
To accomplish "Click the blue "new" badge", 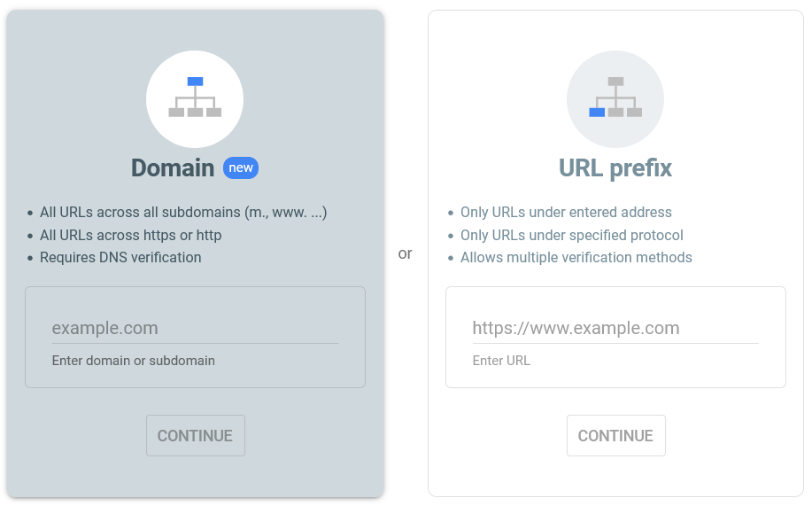I will click(241, 168).
